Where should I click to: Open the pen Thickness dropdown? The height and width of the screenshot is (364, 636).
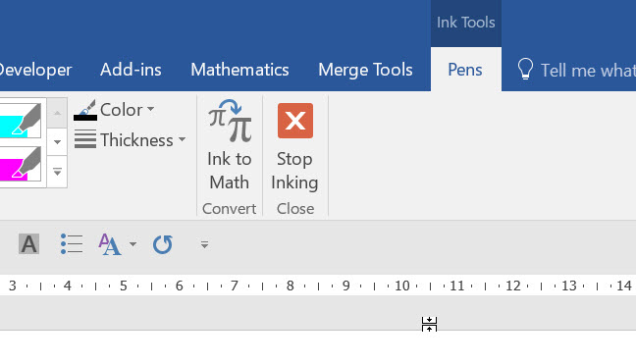coord(130,140)
